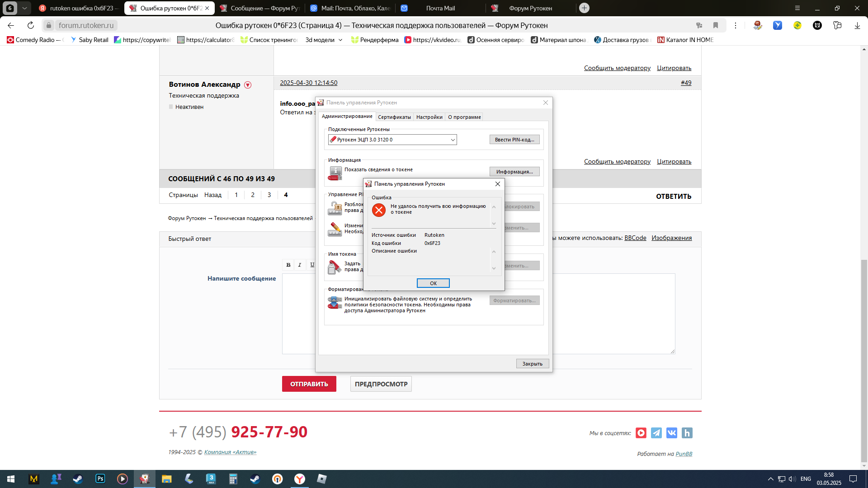This screenshot has width=868, height=488.
Task: Click OK in the Rutoken error dialog
Action: pos(433,283)
